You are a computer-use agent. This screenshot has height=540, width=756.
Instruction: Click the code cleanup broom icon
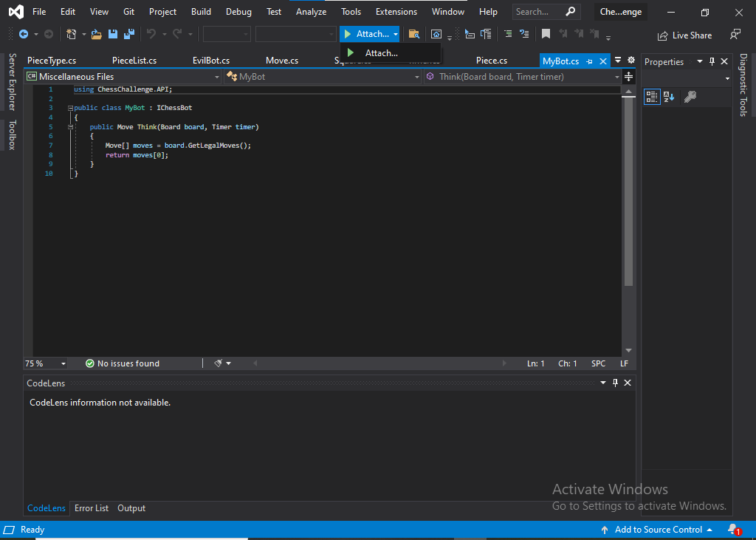coord(218,363)
